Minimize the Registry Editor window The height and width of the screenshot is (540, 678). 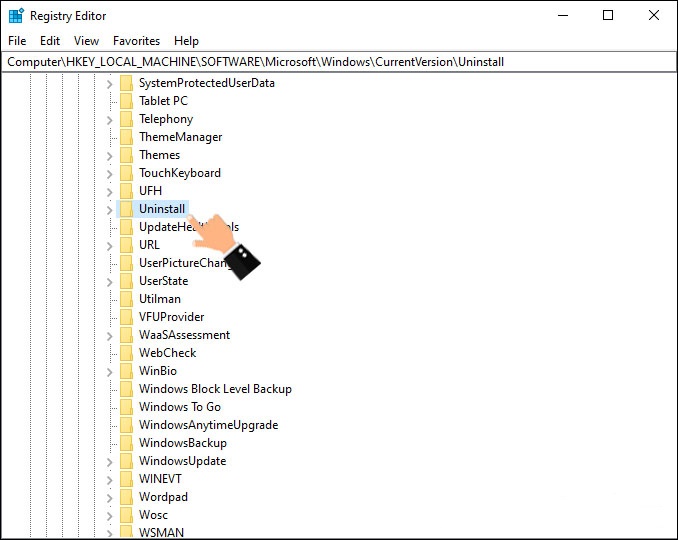(x=563, y=16)
